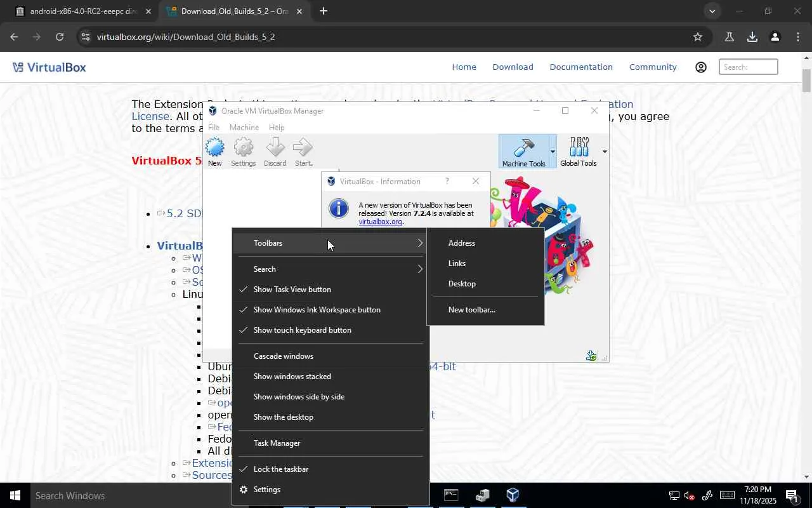This screenshot has width=812, height=508.
Task: Click the Start arrow in VirtualBox toolbar
Action: point(303,148)
